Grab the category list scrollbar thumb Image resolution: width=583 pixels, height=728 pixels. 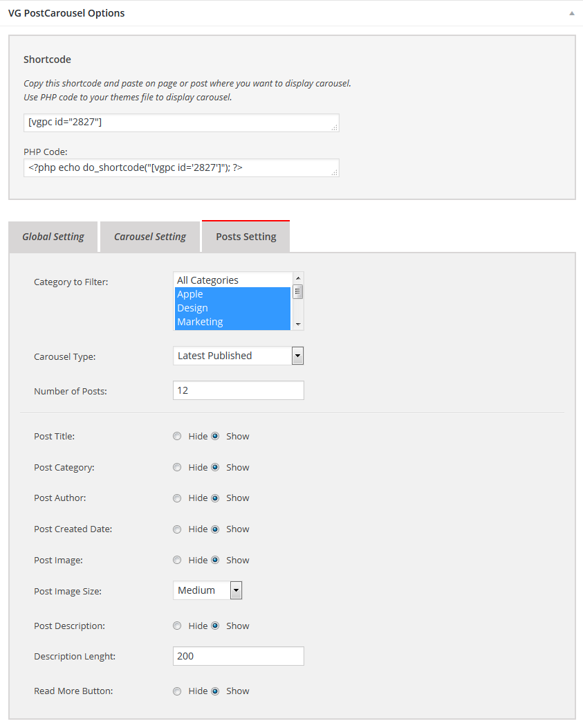pos(298,292)
